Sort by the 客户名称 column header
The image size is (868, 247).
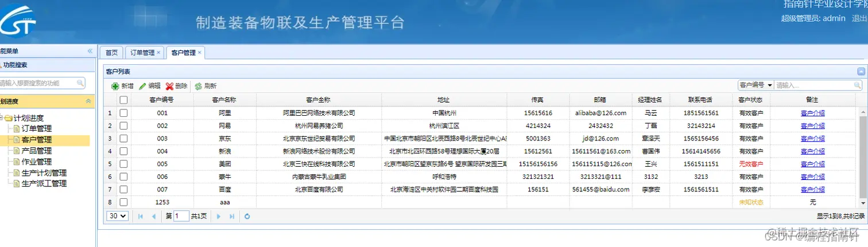(x=224, y=100)
